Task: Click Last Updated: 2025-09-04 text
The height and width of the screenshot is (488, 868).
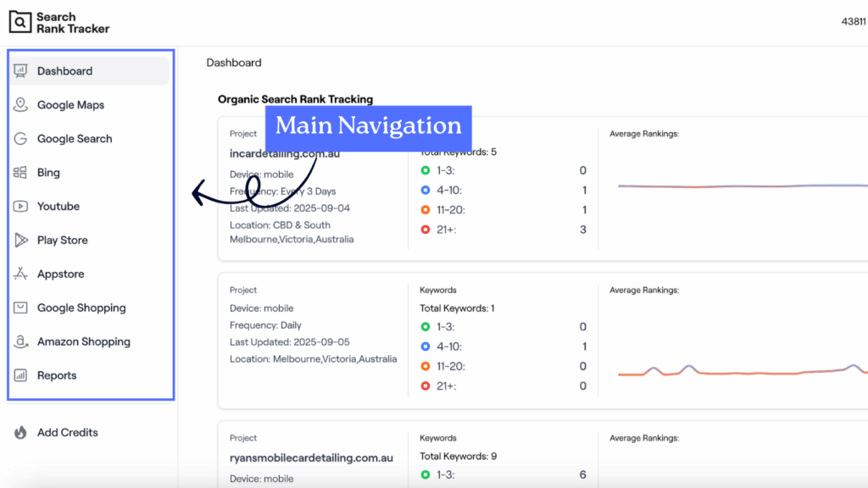Action: coord(290,208)
